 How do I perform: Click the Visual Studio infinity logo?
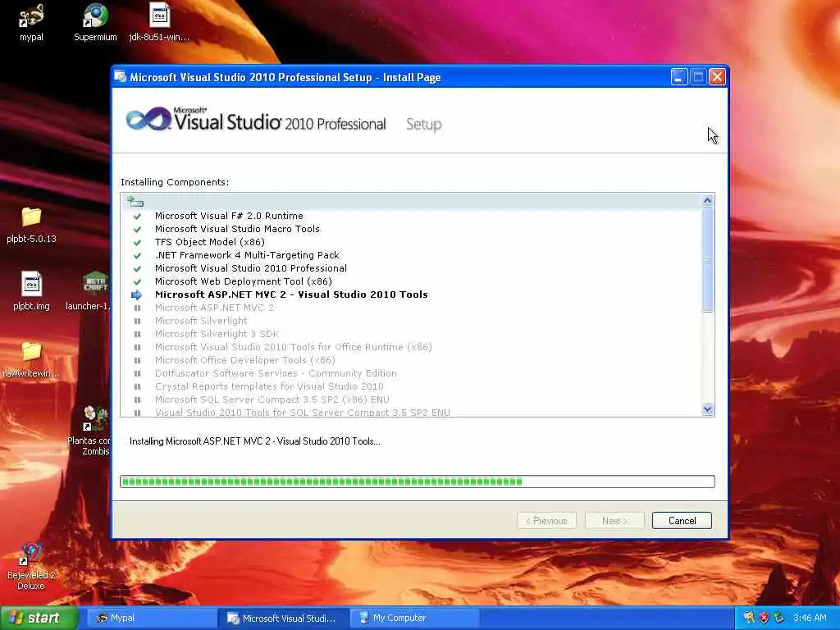tap(148, 119)
